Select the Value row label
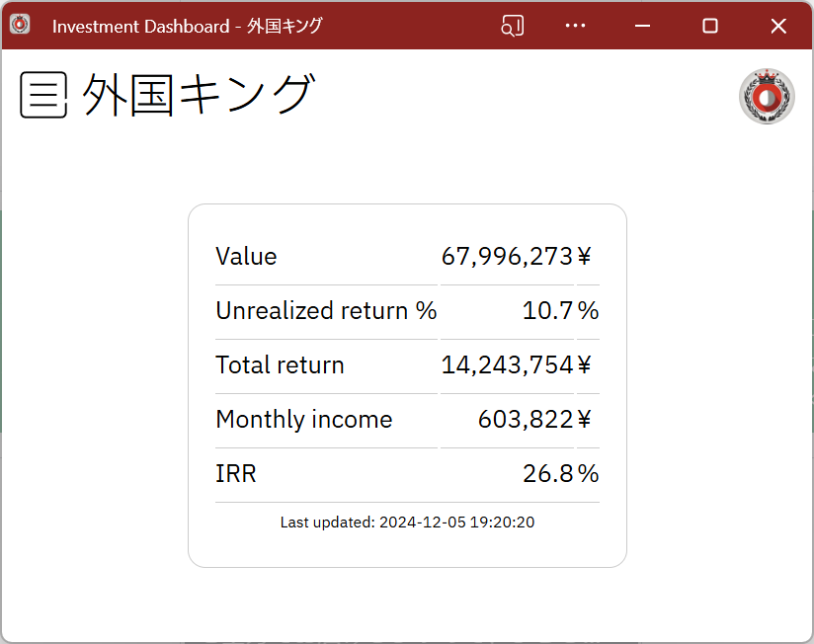The image size is (814, 644). coord(246,257)
